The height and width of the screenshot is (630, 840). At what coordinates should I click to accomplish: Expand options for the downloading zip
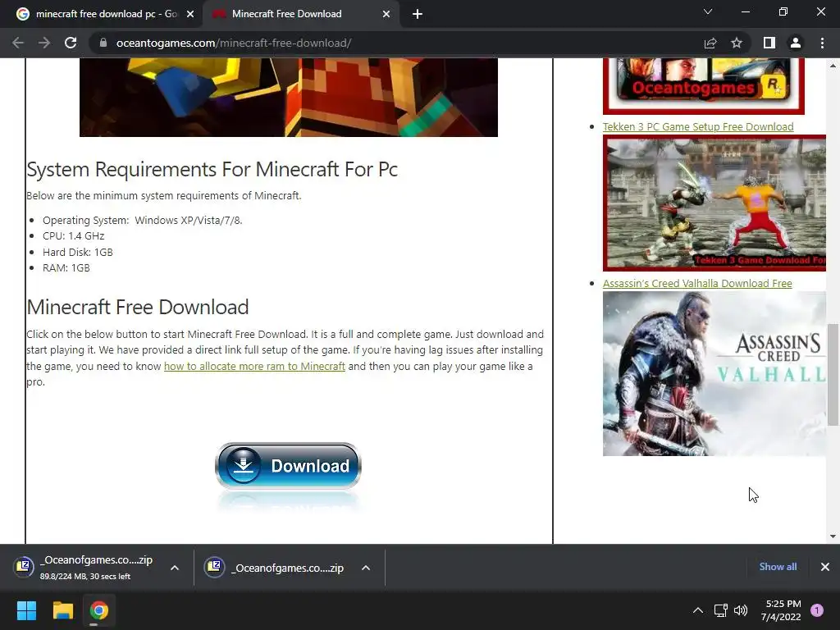click(175, 568)
